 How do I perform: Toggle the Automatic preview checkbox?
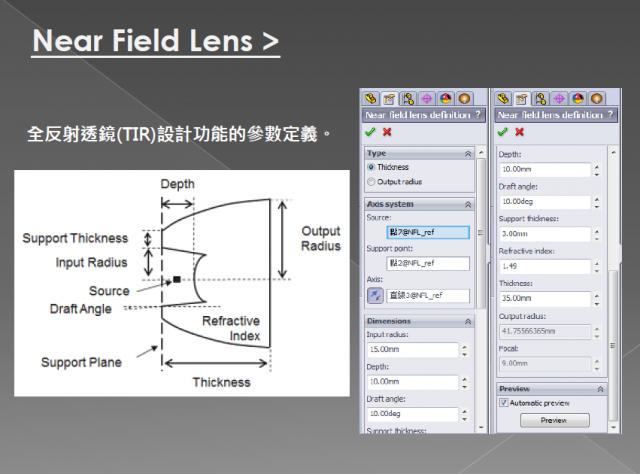pyautogui.click(x=504, y=402)
